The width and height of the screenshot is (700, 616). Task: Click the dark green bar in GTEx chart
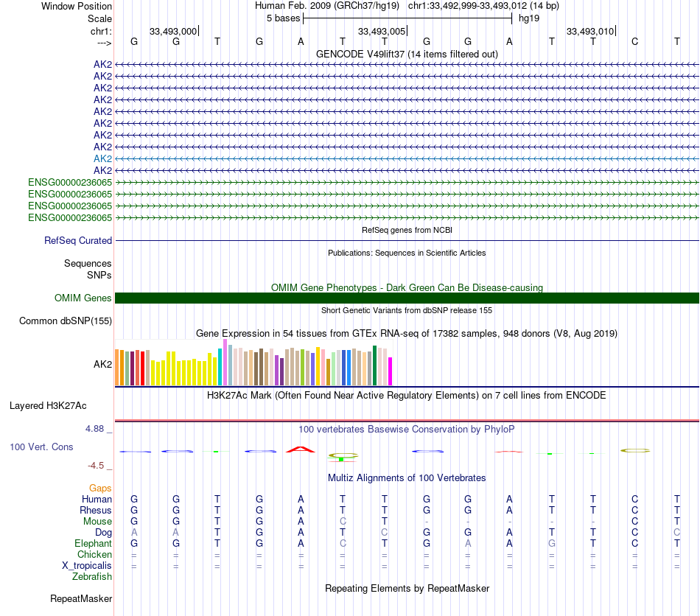coord(374,365)
